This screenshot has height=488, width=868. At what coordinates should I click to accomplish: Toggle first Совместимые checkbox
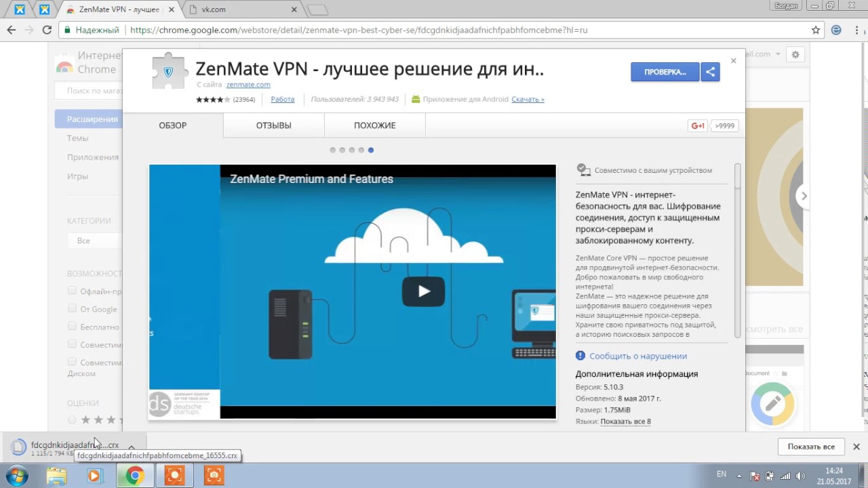(x=72, y=344)
